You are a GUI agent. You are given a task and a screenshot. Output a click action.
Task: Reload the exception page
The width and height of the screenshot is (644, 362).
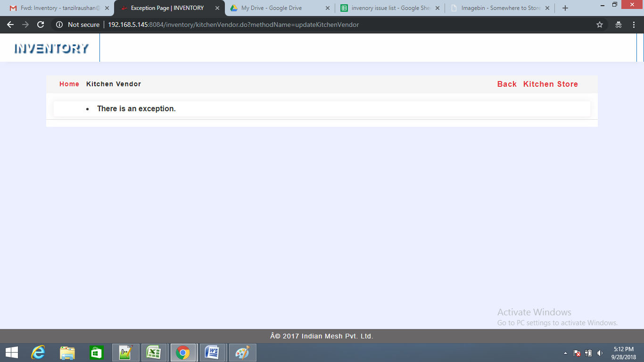point(41,25)
